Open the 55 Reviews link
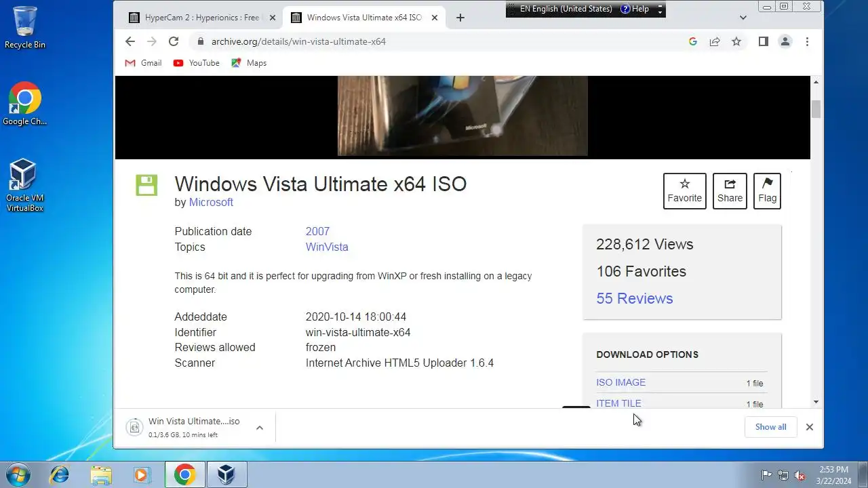The width and height of the screenshot is (868, 488). tap(635, 298)
